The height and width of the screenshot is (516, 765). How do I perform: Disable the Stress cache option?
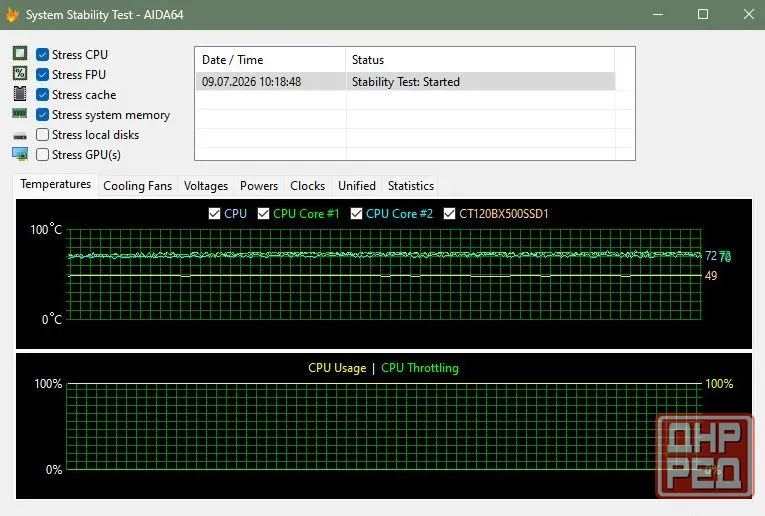pos(42,95)
